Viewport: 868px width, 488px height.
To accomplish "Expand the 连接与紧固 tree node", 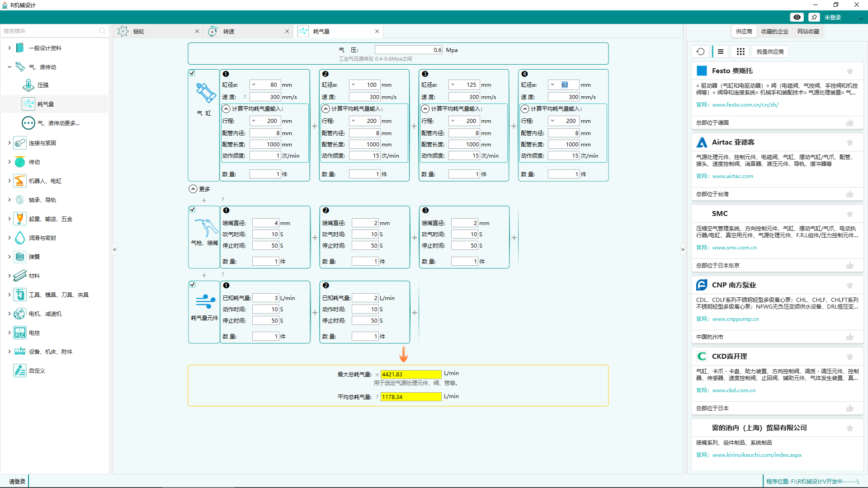I will (x=9, y=143).
